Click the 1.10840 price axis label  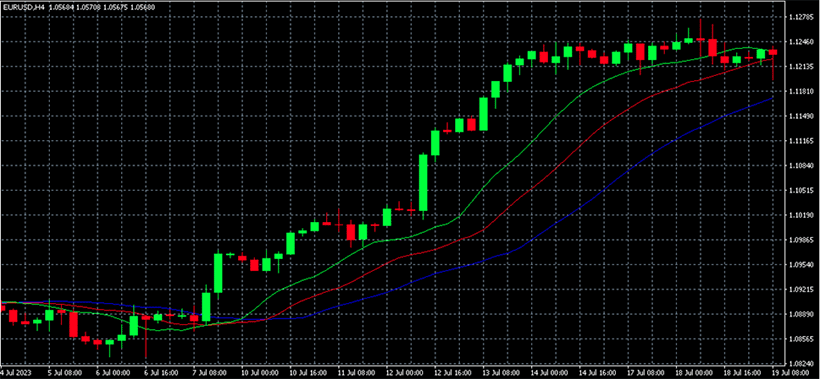(x=801, y=166)
